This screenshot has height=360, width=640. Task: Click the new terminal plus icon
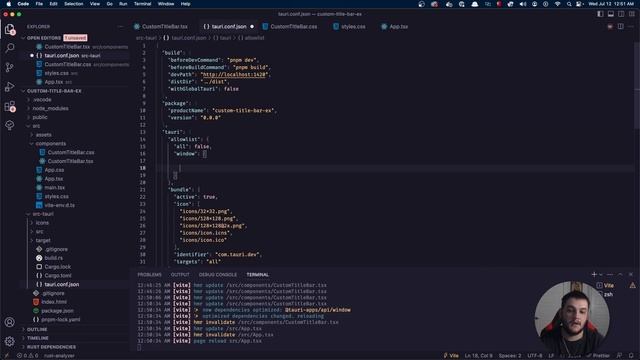tap(594, 274)
